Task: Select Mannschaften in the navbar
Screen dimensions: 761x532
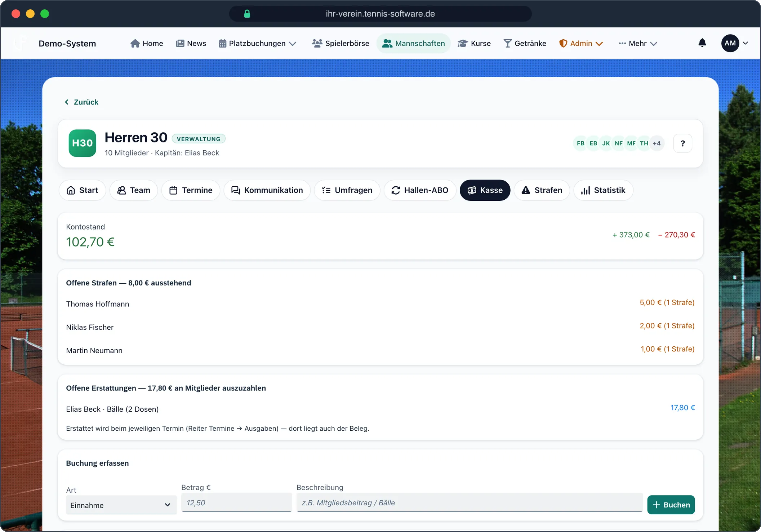Action: [414, 43]
